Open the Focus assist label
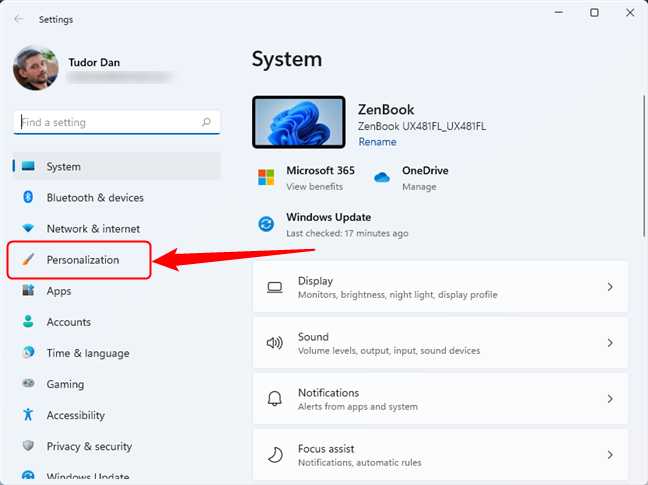648x485 pixels. click(x=326, y=449)
